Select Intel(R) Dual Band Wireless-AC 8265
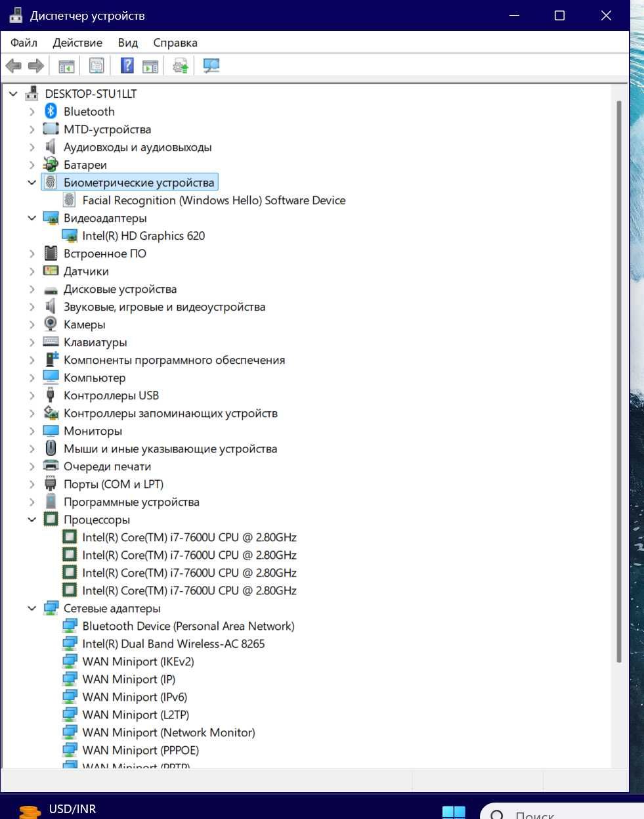 click(x=173, y=644)
